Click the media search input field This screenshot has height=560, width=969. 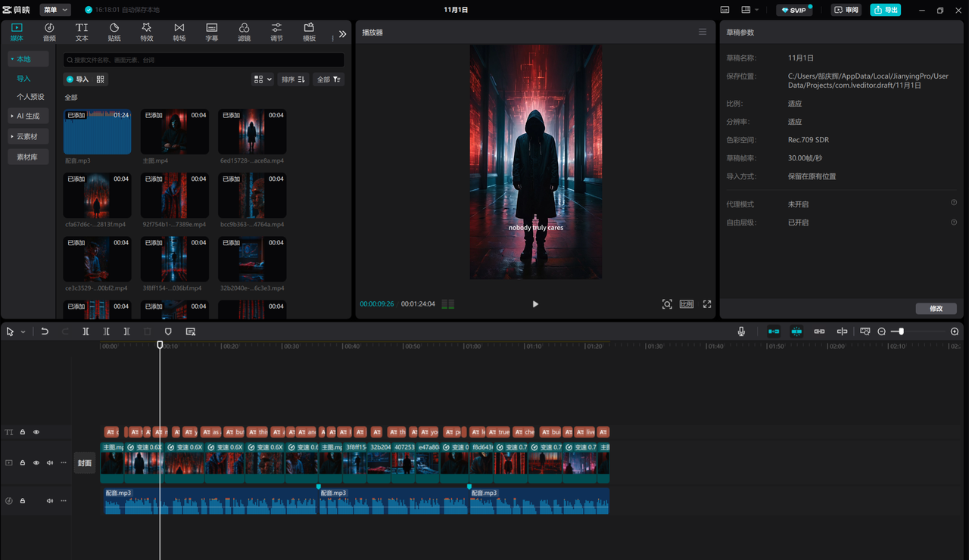204,60
